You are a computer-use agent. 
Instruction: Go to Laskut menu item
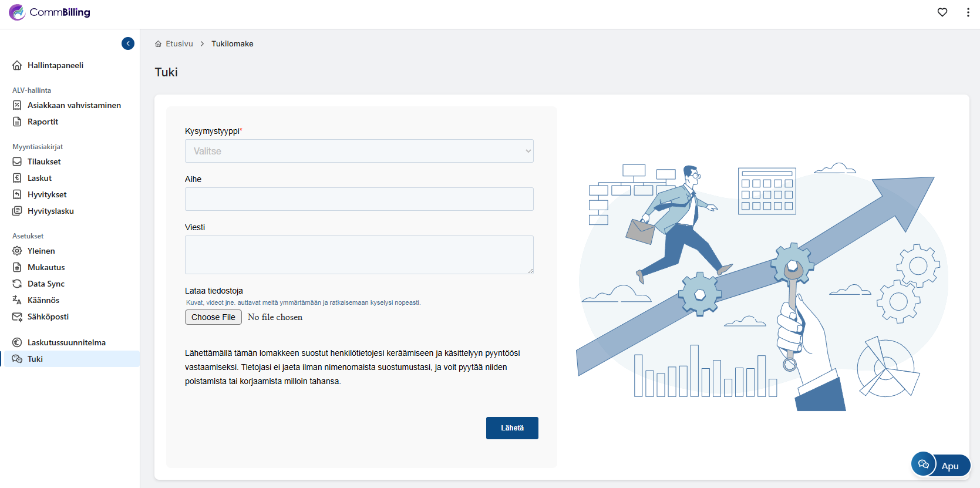(39, 178)
